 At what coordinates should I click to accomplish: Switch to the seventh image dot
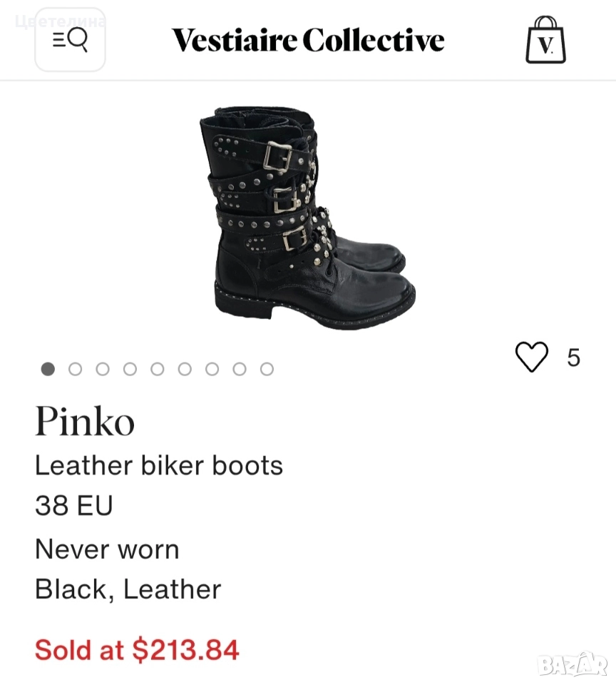pyautogui.click(x=212, y=369)
